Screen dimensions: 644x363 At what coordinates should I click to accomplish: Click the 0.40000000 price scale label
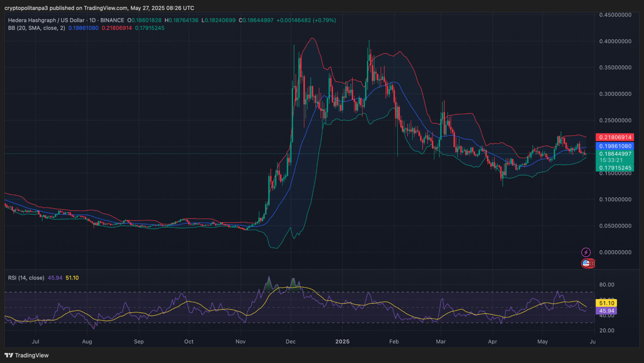(615, 41)
